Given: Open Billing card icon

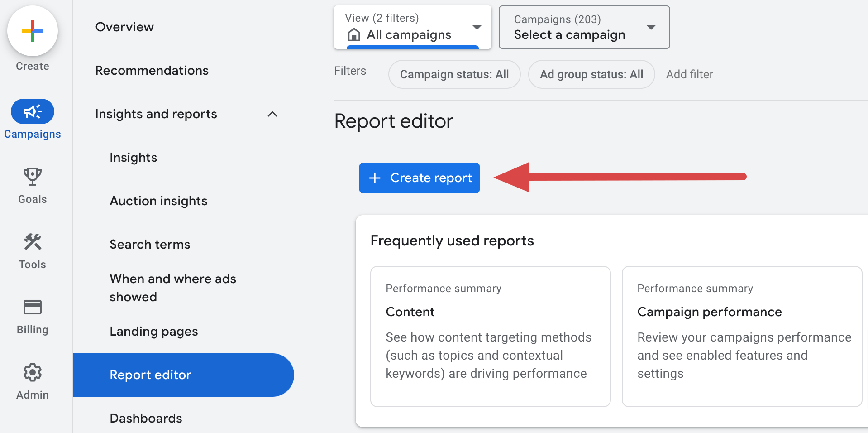Looking at the screenshot, I should click(x=33, y=307).
